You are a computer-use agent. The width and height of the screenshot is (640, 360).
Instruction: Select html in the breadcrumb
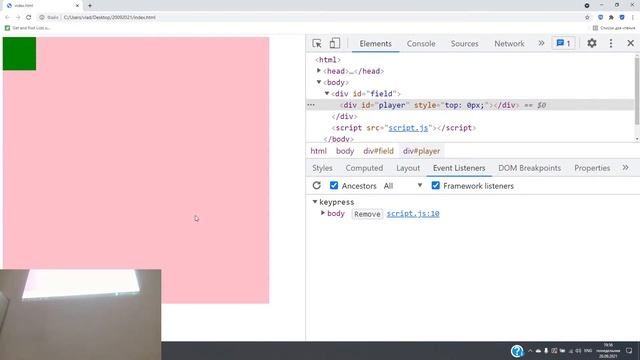318,151
